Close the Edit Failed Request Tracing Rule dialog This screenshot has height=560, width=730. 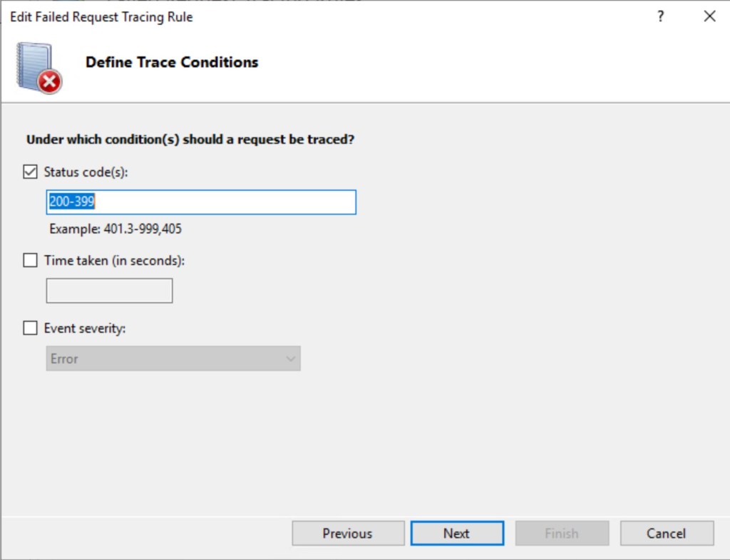(709, 16)
